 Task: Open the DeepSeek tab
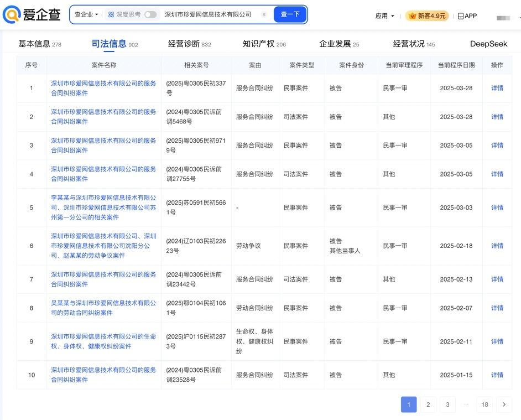click(x=488, y=44)
